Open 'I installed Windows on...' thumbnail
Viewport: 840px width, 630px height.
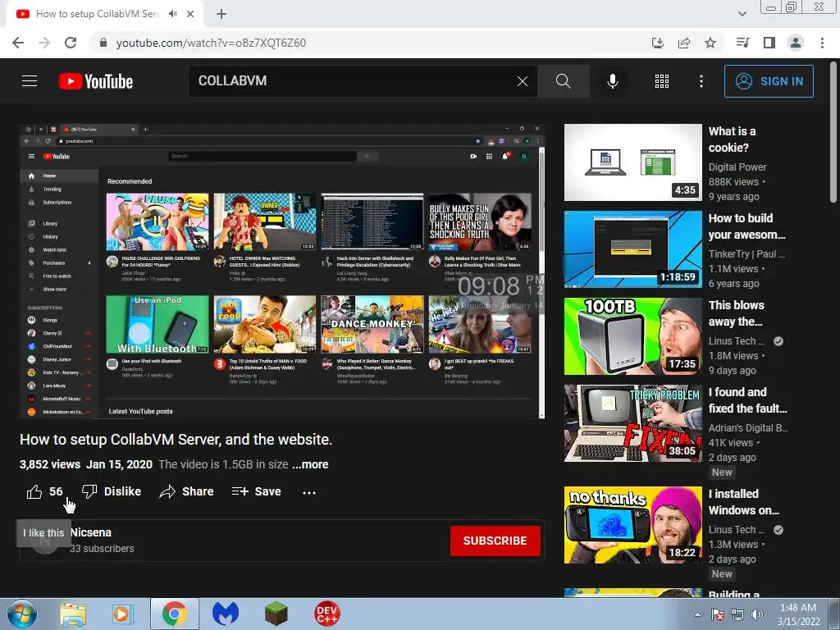pyautogui.click(x=632, y=524)
